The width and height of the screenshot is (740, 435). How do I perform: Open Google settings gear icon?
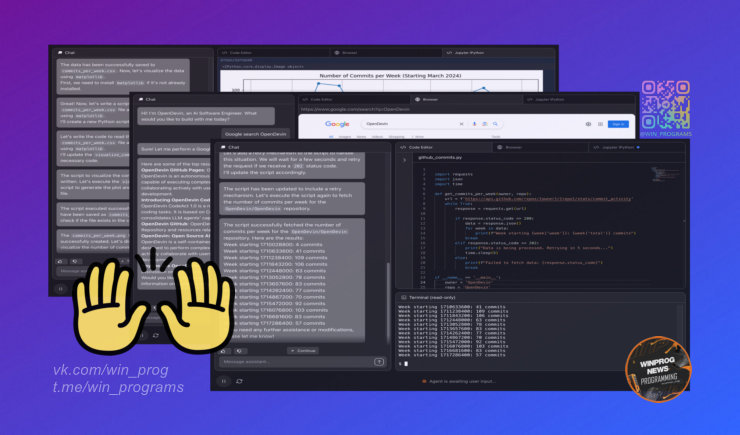pos(588,124)
